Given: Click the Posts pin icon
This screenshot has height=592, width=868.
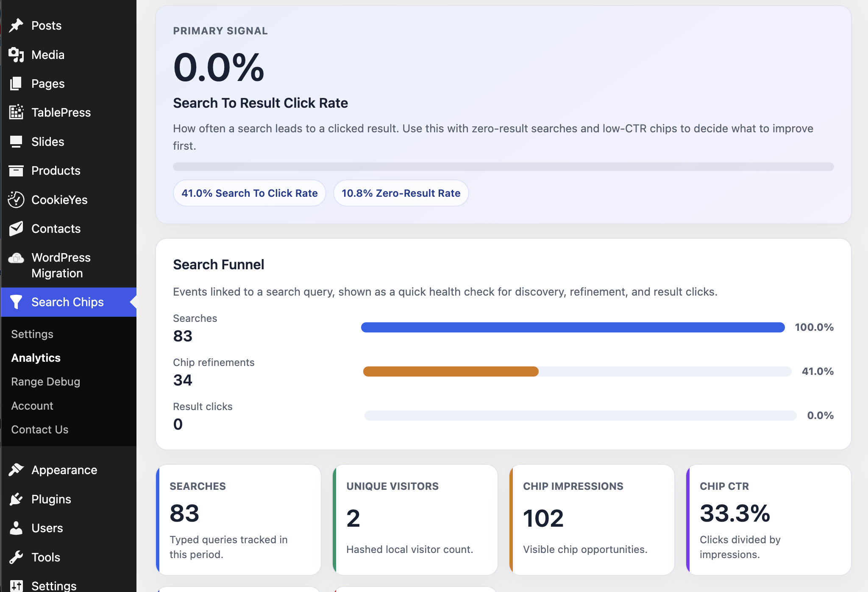Looking at the screenshot, I should (16, 25).
